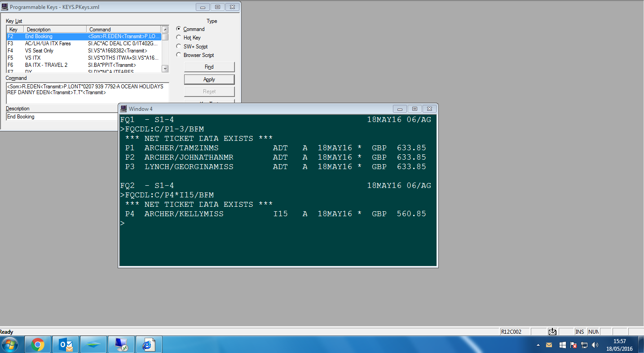Open Outlook from the taskbar
This screenshot has height=353, width=644.
pyautogui.click(x=66, y=345)
